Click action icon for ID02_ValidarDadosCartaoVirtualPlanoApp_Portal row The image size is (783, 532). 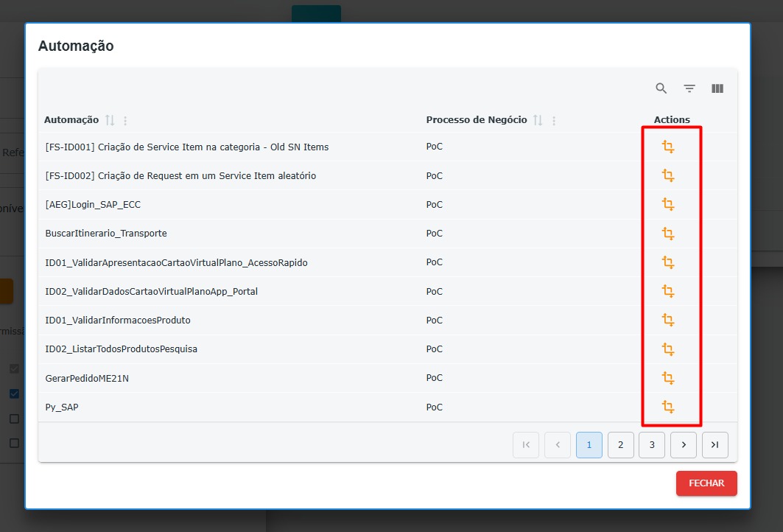tap(668, 291)
